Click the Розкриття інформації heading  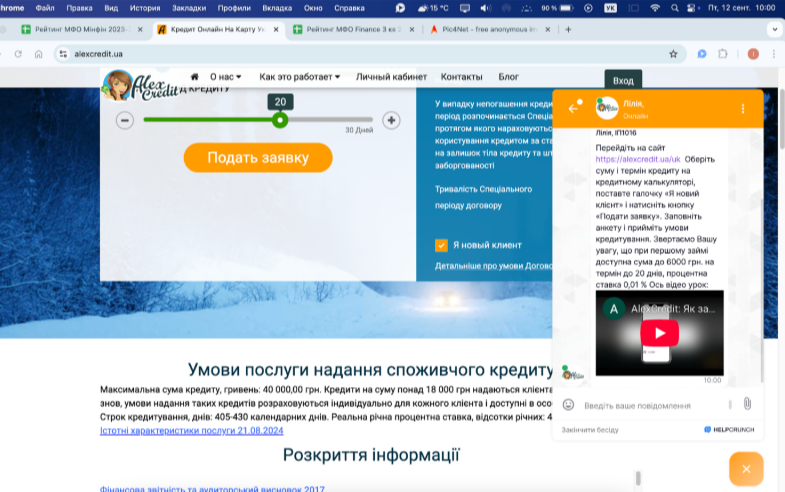point(371,454)
